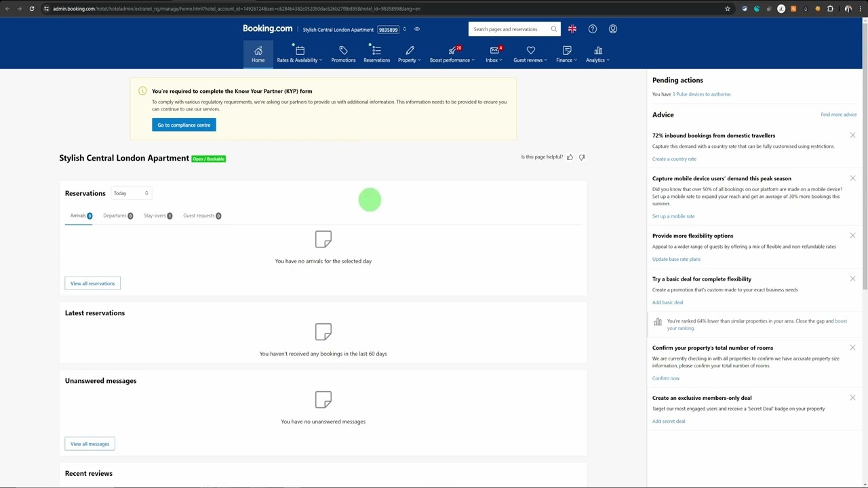Screen dimensions: 868x488
Task: Click Create a country rate link
Action: coord(674,159)
